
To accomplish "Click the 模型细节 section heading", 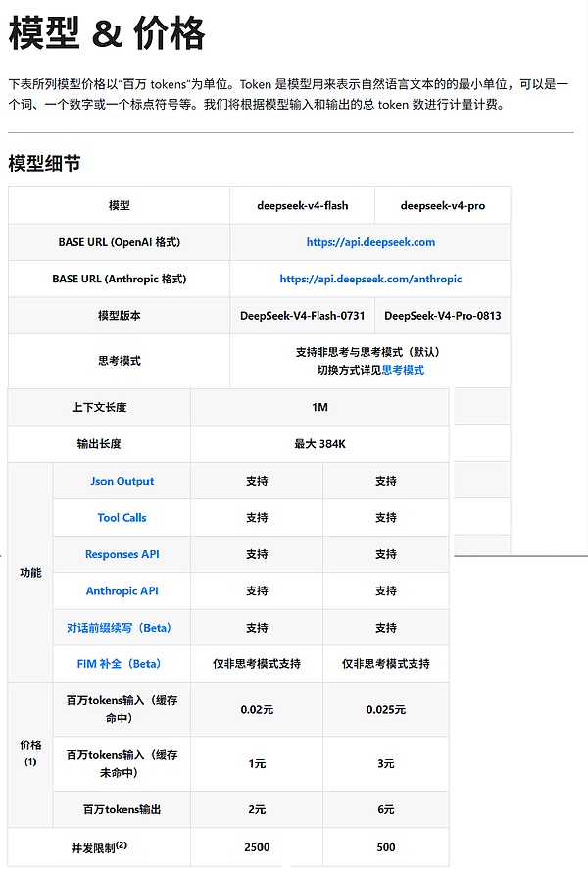I will [44, 163].
